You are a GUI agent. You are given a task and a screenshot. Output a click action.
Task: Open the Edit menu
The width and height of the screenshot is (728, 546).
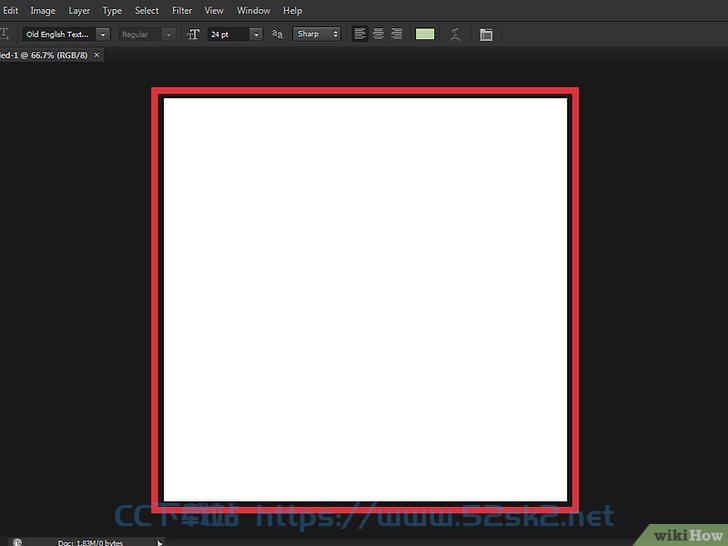(10, 10)
